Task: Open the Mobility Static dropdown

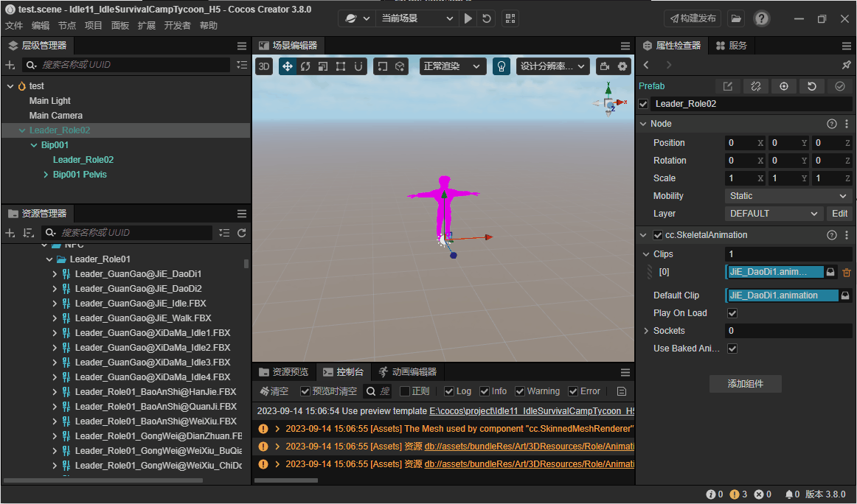Action: click(x=788, y=196)
